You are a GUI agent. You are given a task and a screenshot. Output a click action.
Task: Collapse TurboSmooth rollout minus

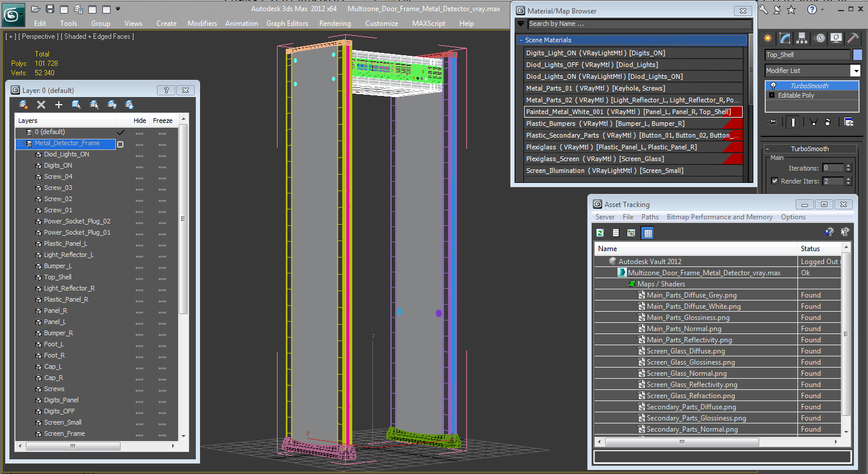tap(767, 149)
